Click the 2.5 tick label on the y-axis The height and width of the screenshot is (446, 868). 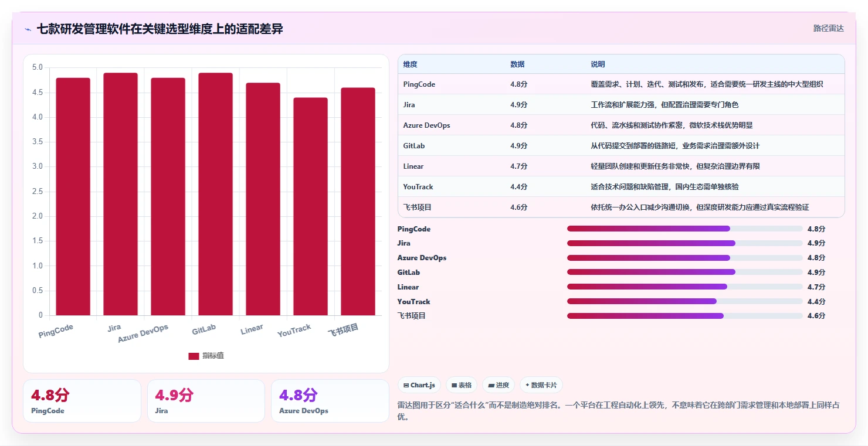(36, 192)
